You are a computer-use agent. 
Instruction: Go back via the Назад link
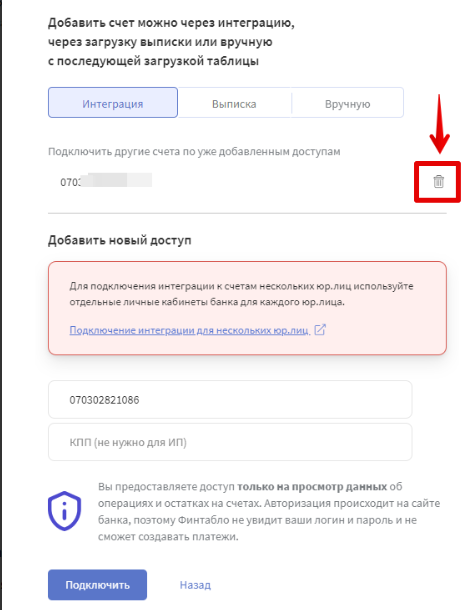[x=195, y=585]
